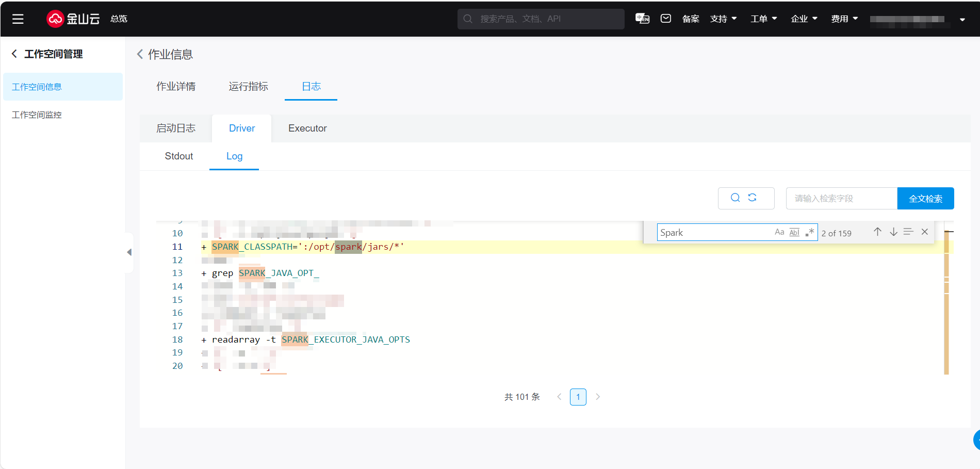The height and width of the screenshot is (469, 980).
Task: Click log line number 18
Action: pyautogui.click(x=177, y=339)
